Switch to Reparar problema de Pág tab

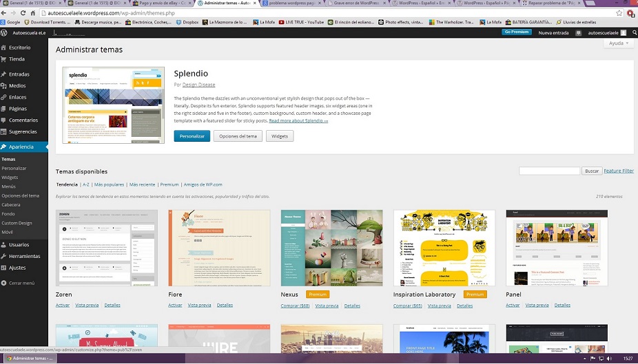[550, 3]
